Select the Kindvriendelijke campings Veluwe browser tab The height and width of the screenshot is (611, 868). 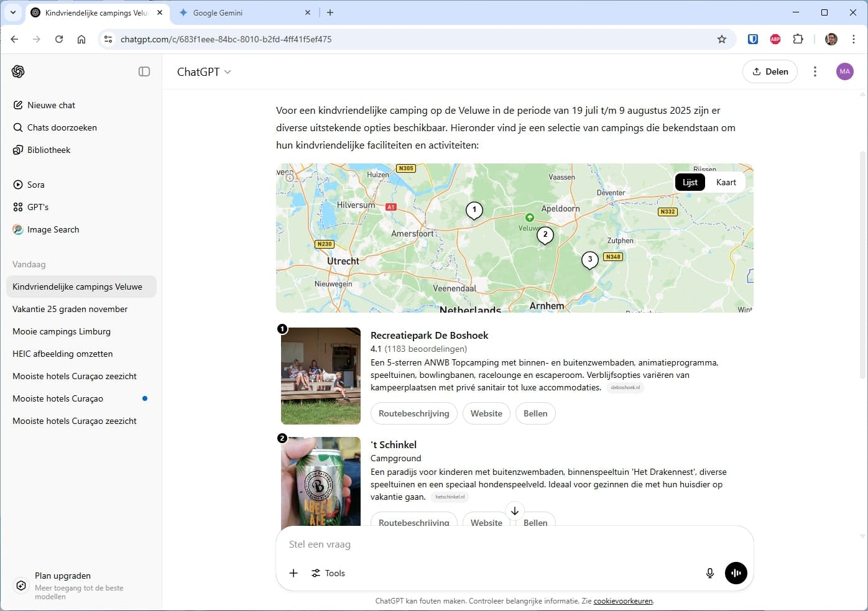98,12
